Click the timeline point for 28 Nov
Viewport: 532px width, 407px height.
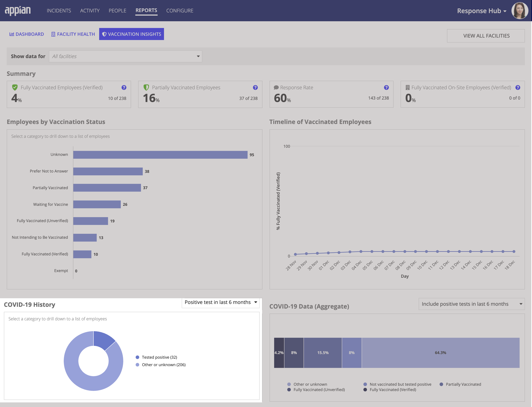(x=296, y=254)
